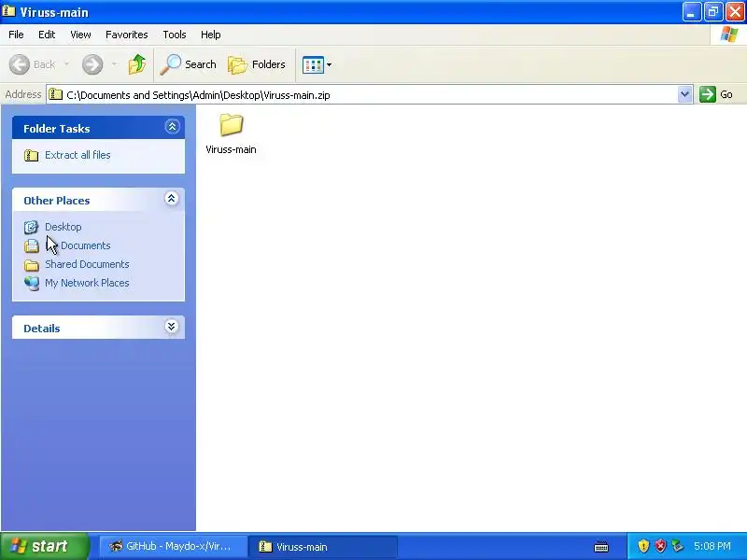
Task: Open the Back history dropdown arrow
Action: [66, 63]
